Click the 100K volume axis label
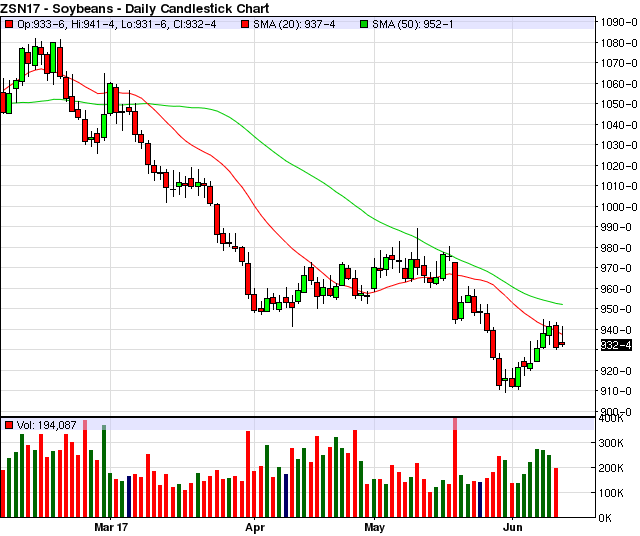This screenshot has height=536, width=640. click(611, 493)
